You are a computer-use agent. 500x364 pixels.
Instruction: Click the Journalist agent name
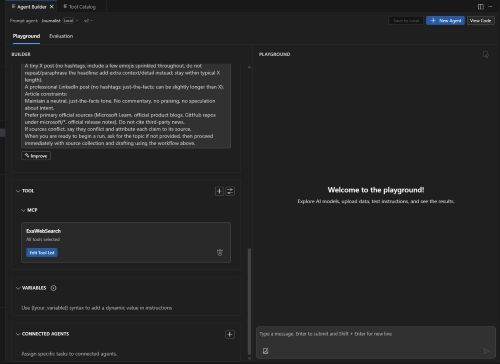pos(51,21)
